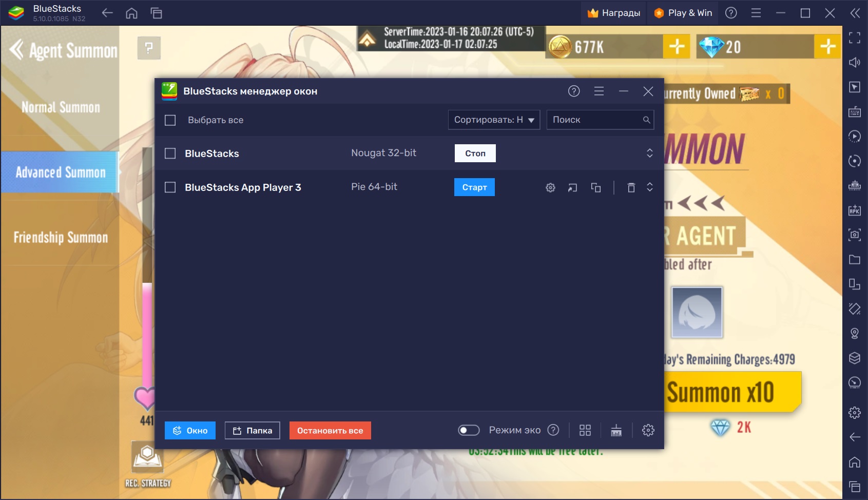Open settings gear for App Player 3

click(550, 188)
